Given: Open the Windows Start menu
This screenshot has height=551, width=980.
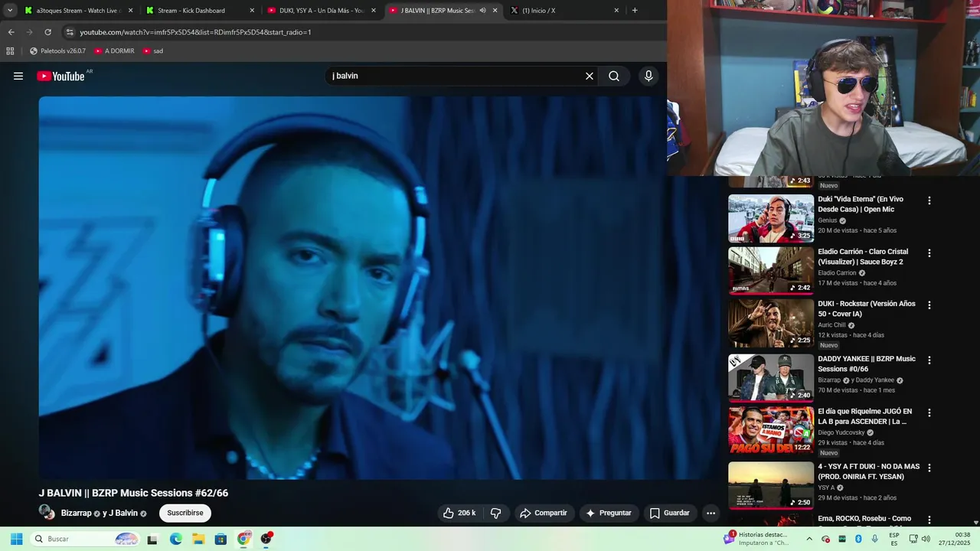Looking at the screenshot, I should point(16,539).
